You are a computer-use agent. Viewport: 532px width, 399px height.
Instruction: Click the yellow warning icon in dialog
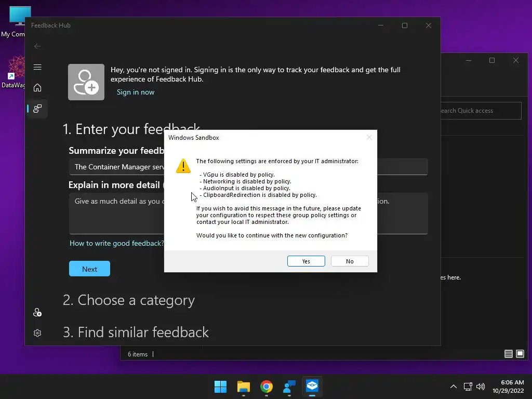click(183, 166)
